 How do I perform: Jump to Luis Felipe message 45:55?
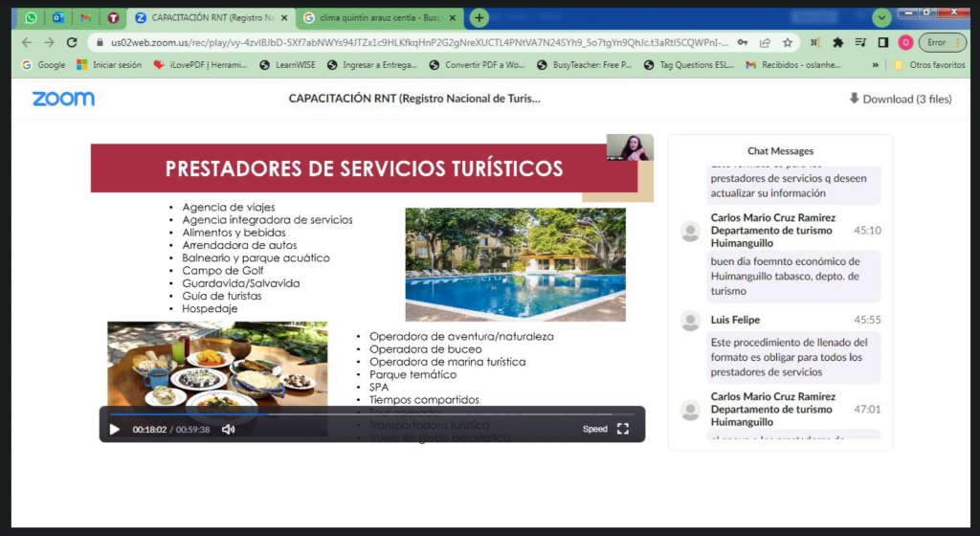pos(867,320)
